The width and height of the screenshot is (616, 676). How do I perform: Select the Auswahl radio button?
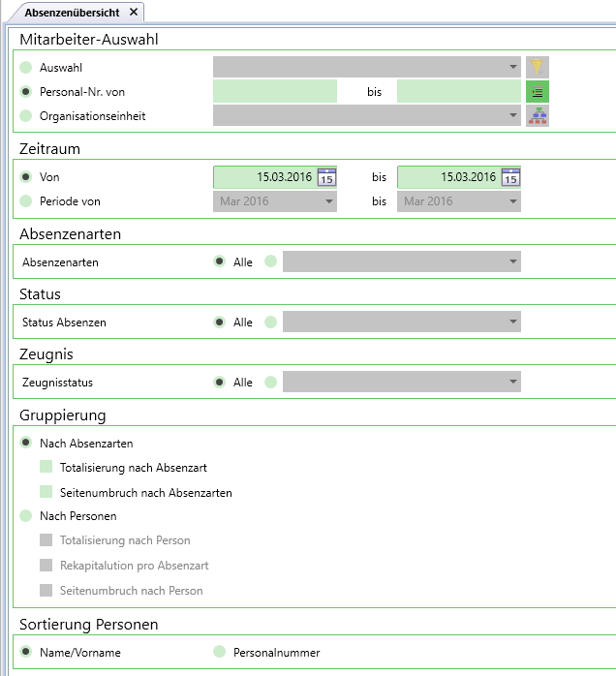coord(26,67)
